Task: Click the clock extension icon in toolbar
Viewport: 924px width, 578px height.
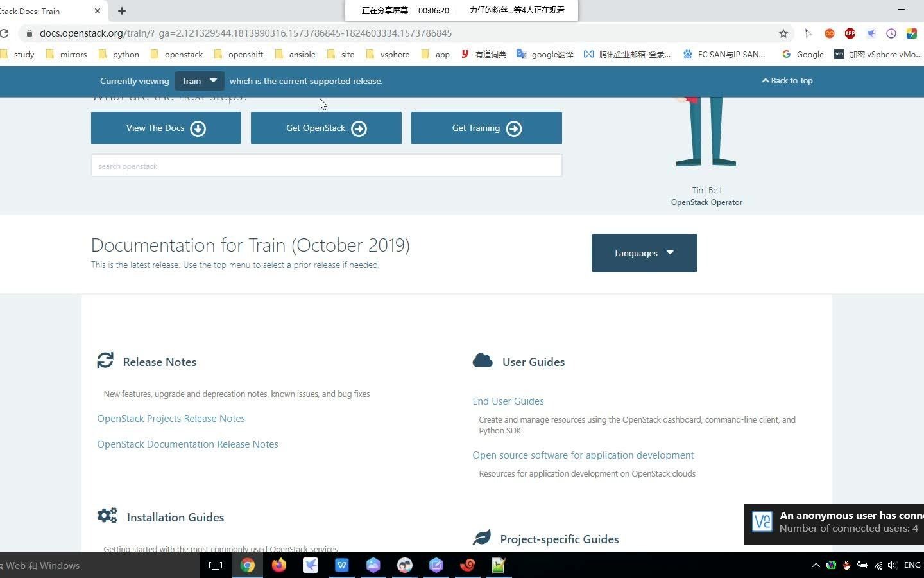Action: coord(891,33)
